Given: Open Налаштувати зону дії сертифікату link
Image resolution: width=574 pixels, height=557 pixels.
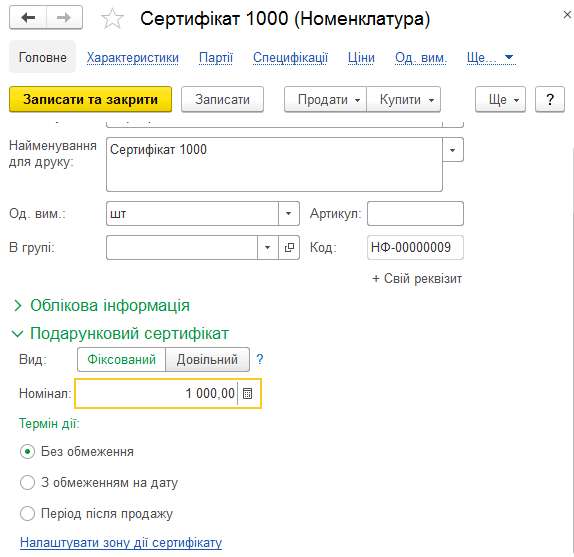Looking at the screenshot, I should [121, 542].
